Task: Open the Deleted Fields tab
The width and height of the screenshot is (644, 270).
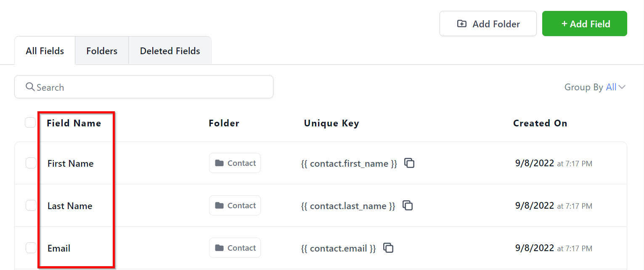Action: click(170, 51)
